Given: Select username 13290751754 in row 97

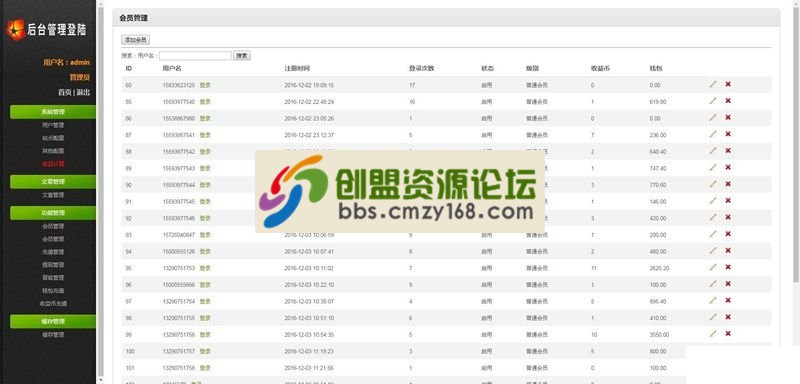Looking at the screenshot, I should 179,301.
